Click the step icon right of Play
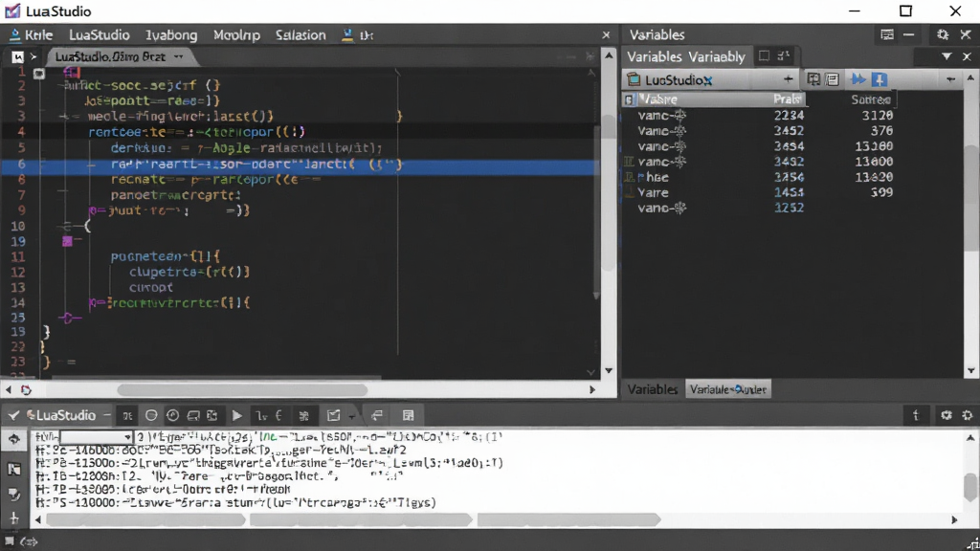The image size is (980, 551). pyautogui.click(x=261, y=415)
